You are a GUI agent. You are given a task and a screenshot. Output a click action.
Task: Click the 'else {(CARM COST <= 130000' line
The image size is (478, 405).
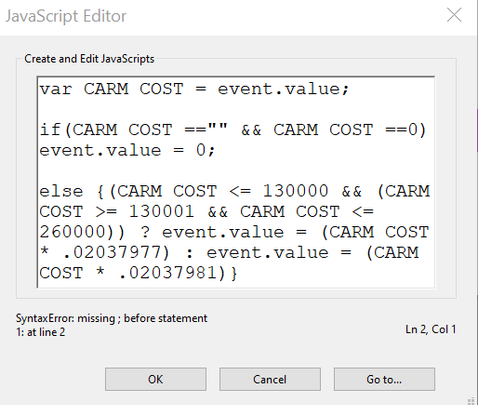pyautogui.click(x=235, y=191)
